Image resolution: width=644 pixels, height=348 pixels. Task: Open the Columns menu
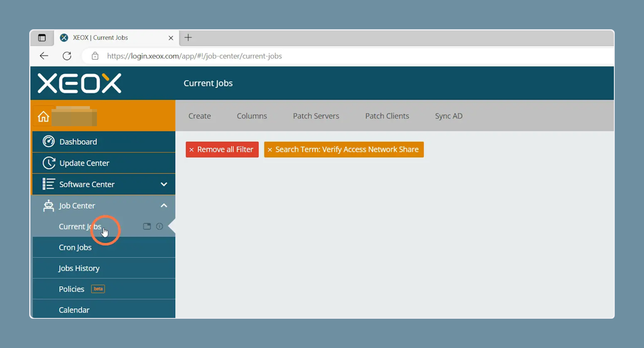tap(252, 116)
